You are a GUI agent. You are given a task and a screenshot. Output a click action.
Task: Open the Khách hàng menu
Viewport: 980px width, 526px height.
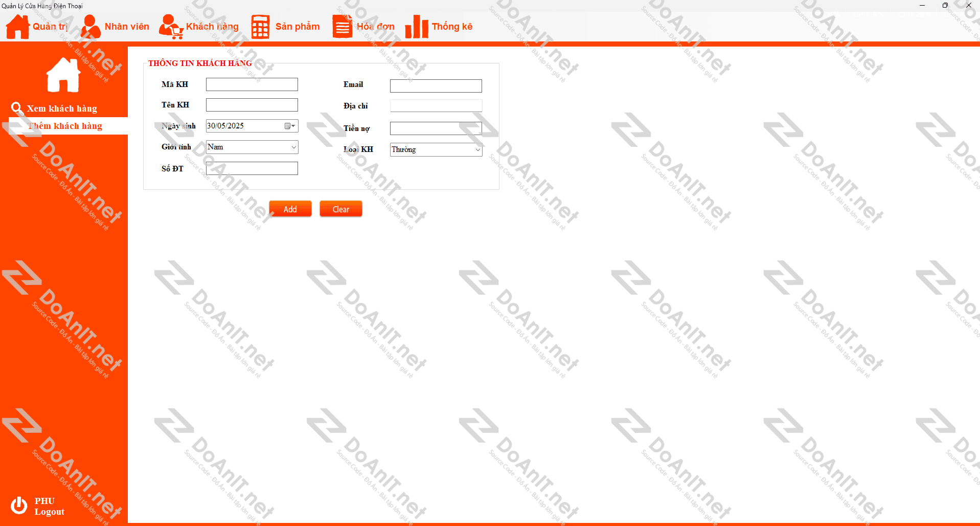212,27
